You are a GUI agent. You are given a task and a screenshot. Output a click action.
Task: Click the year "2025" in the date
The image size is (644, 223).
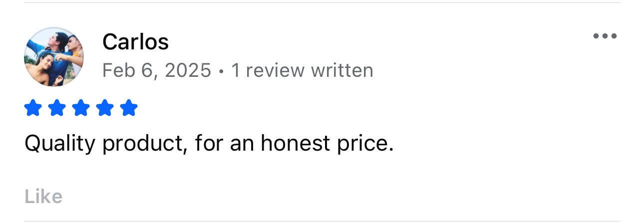(x=188, y=70)
